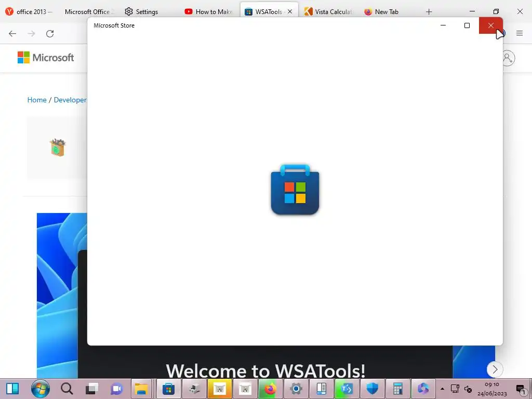532x399 pixels.
Task: Click the muted volume tray icon
Action: (468, 389)
